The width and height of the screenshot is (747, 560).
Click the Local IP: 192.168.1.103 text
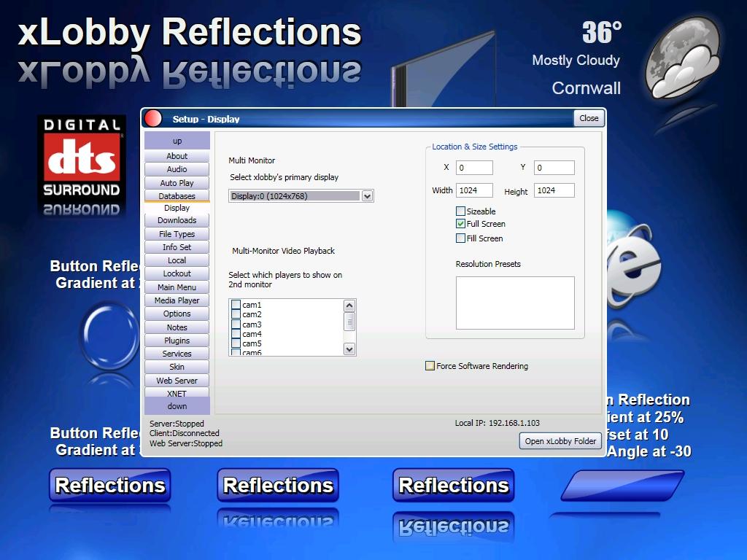point(498,423)
